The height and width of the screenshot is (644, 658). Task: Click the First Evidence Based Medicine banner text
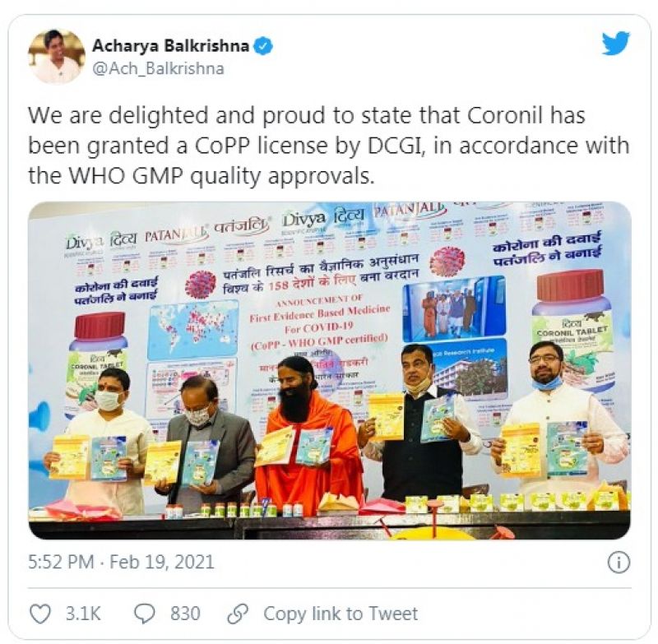coord(320,313)
